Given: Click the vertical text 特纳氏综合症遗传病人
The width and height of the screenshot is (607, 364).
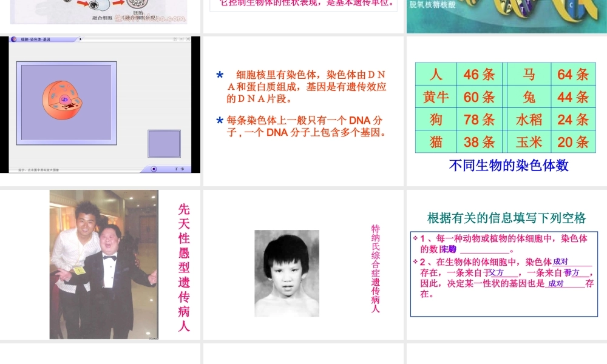Looking at the screenshot, I should click(x=376, y=269).
